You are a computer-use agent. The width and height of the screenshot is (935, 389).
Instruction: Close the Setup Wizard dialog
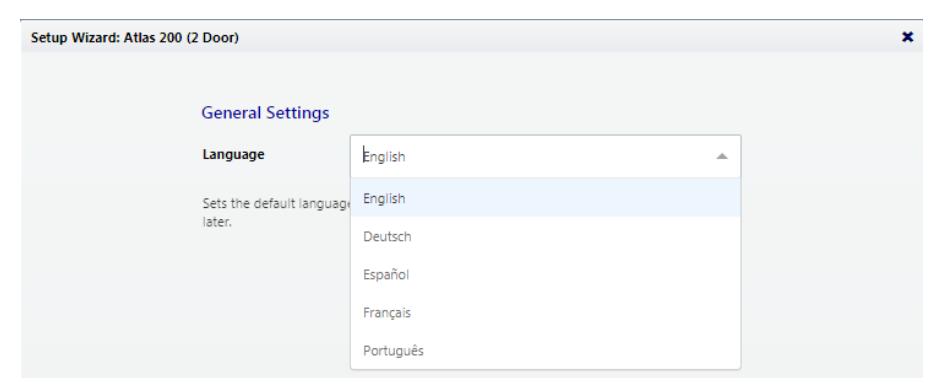907,37
